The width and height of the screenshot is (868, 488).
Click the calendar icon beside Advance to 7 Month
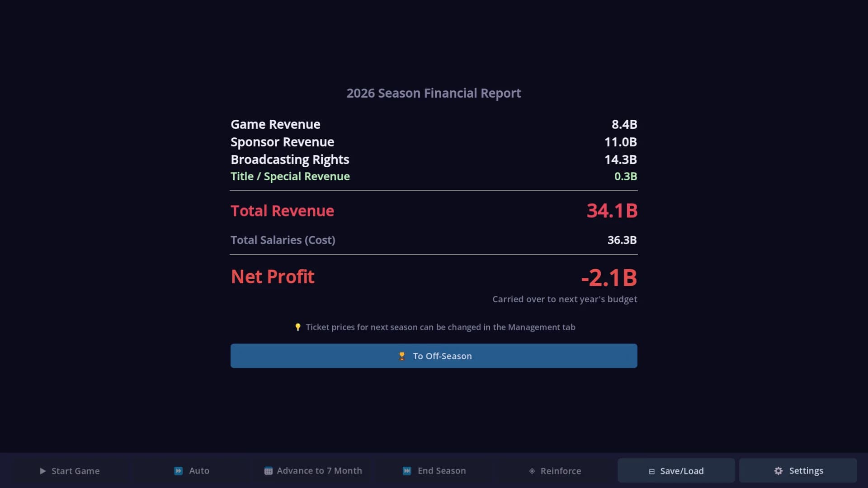pos(268,471)
